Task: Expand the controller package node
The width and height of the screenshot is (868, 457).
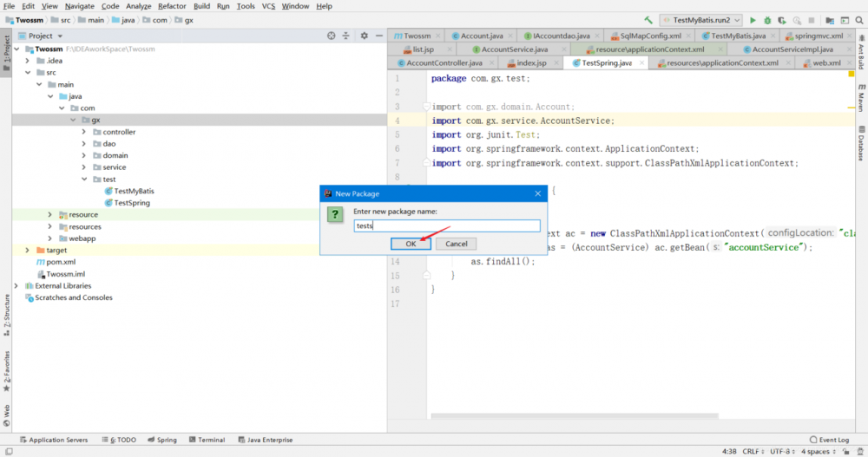Action: (84, 132)
